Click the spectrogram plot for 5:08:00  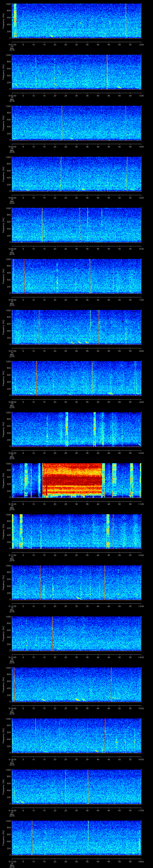click(77, 378)
